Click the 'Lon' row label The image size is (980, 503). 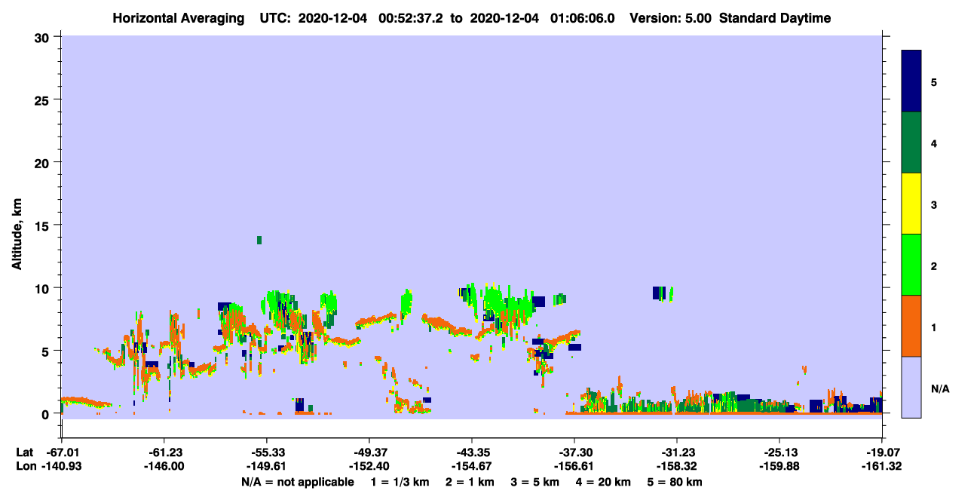26,467
